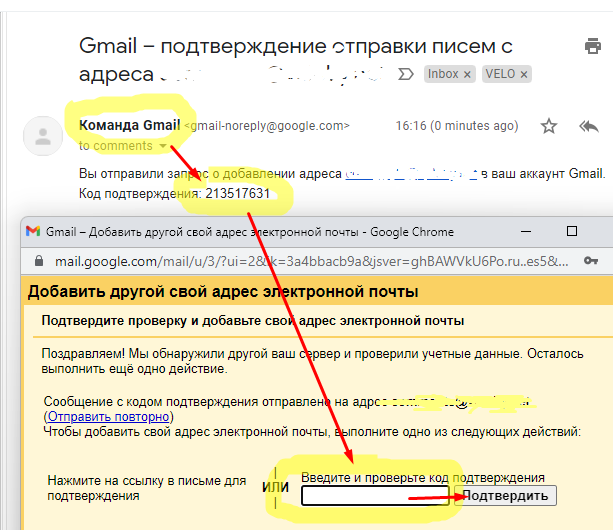Click the Подтвердить button
Screen dimensions: 613x530
point(505,496)
